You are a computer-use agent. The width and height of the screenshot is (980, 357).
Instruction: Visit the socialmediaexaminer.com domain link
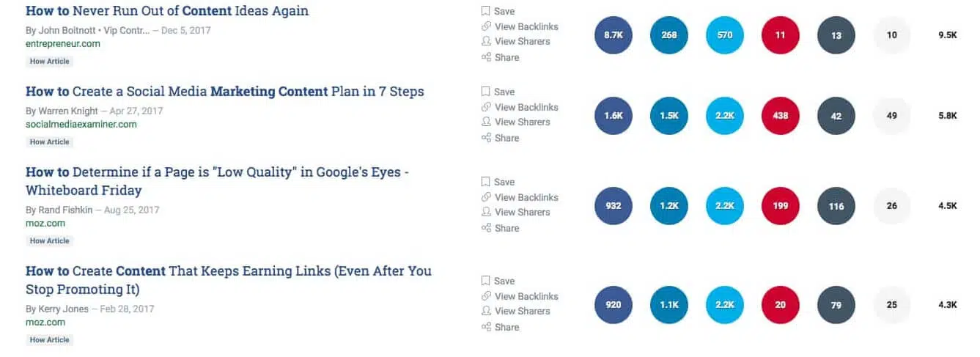[81, 124]
